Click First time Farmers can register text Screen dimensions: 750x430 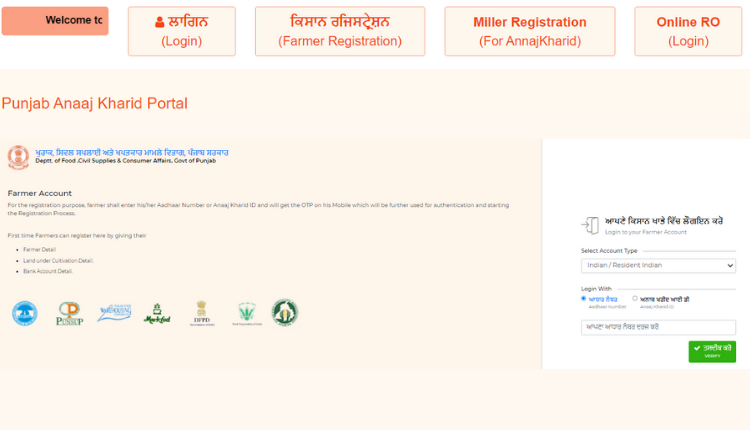(x=77, y=235)
